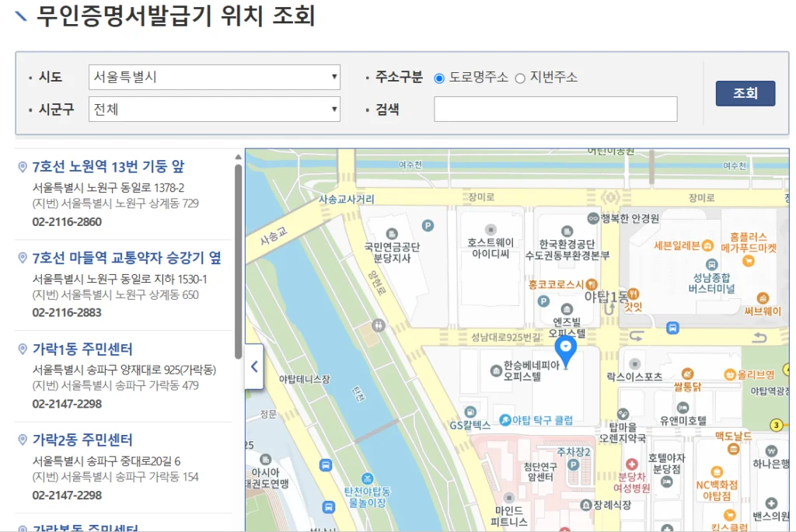Open the 가락1동 주민센터 entry

pos(82,349)
